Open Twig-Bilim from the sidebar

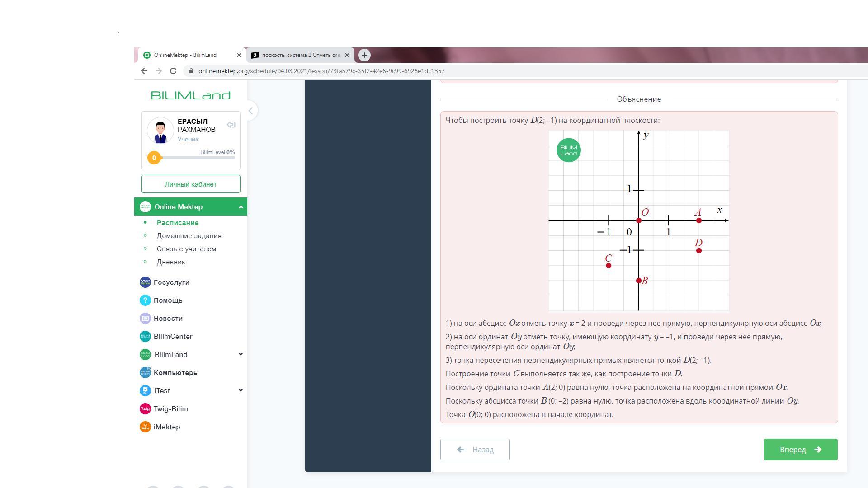tap(145, 409)
